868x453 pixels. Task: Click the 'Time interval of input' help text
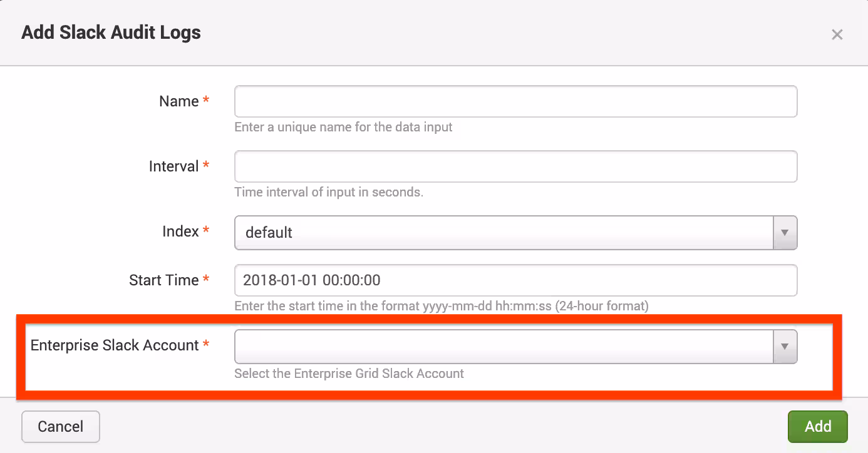point(329,192)
